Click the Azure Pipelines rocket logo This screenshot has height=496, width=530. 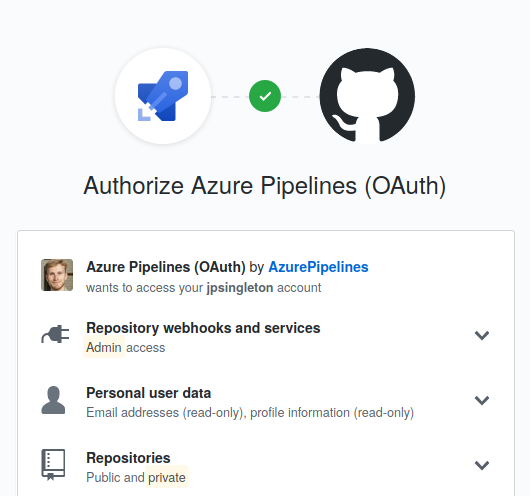pyautogui.click(x=163, y=96)
